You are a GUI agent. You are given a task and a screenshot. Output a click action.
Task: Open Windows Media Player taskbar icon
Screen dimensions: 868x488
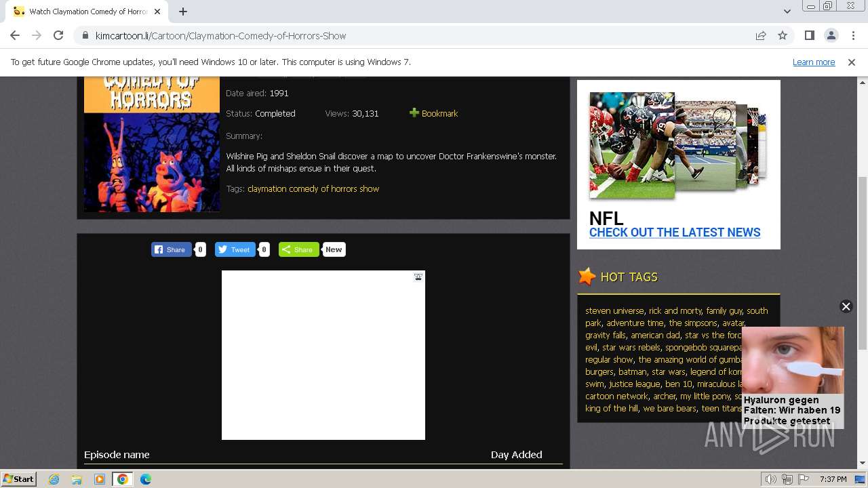coord(100,479)
